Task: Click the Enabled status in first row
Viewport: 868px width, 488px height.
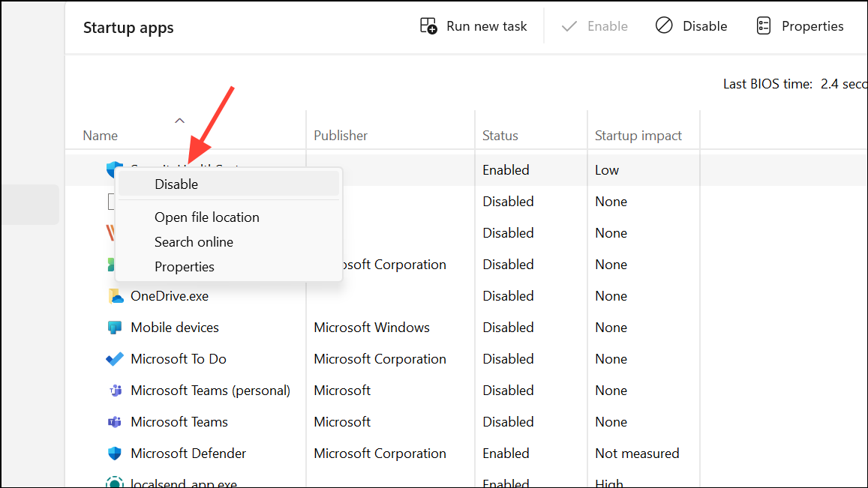Action: coord(506,170)
